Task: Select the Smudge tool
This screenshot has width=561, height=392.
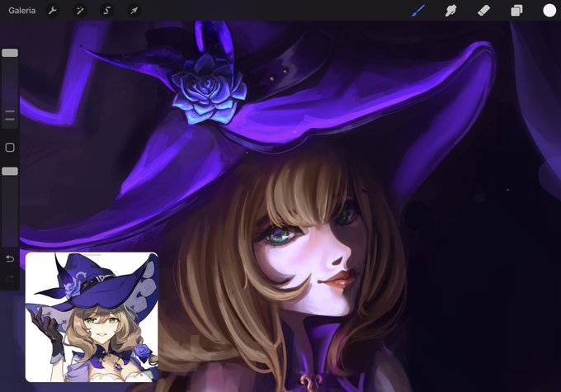Action: pos(450,11)
